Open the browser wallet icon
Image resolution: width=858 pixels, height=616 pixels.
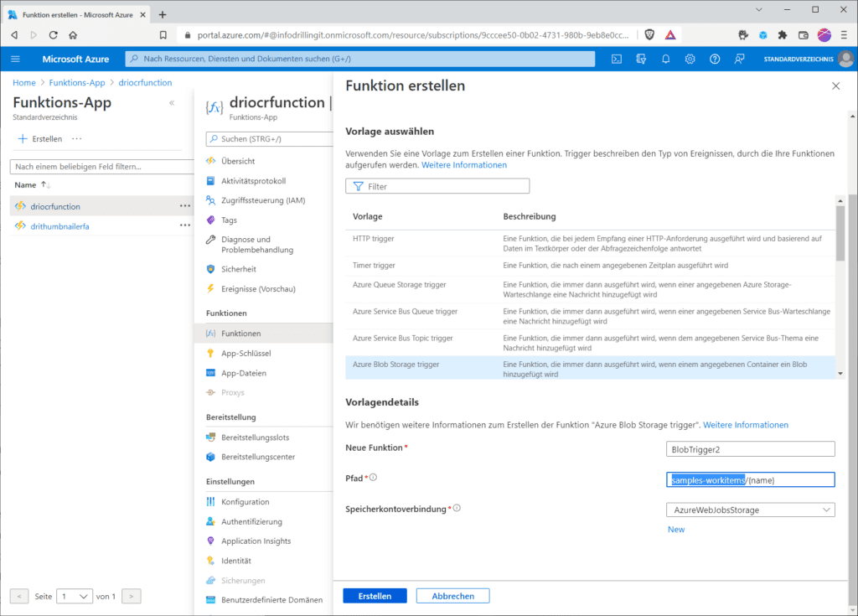[804, 35]
